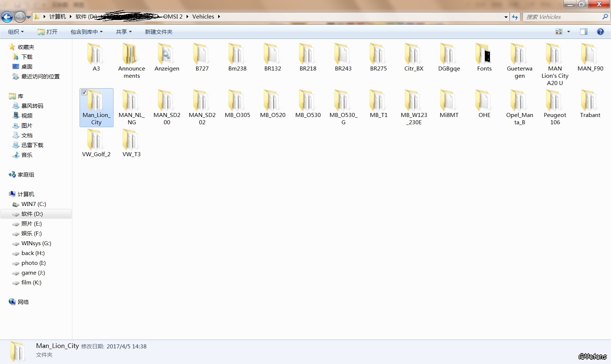Select the BR132 folder
This screenshot has width=611, height=364.
click(272, 57)
